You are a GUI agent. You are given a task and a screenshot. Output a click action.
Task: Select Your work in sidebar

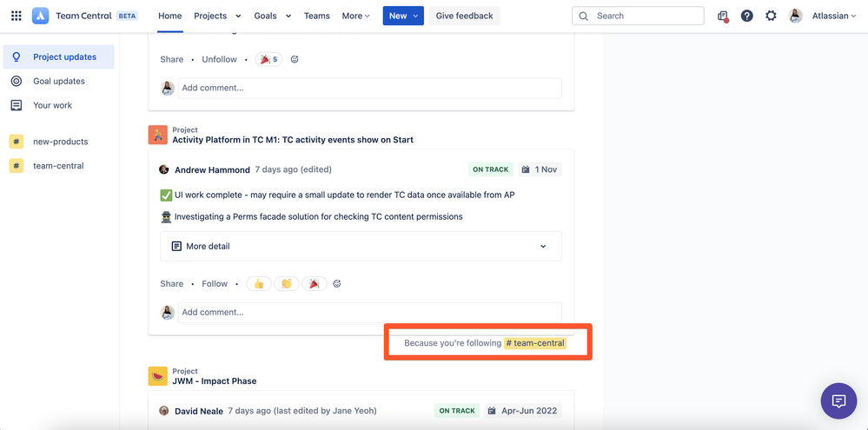pos(59,105)
